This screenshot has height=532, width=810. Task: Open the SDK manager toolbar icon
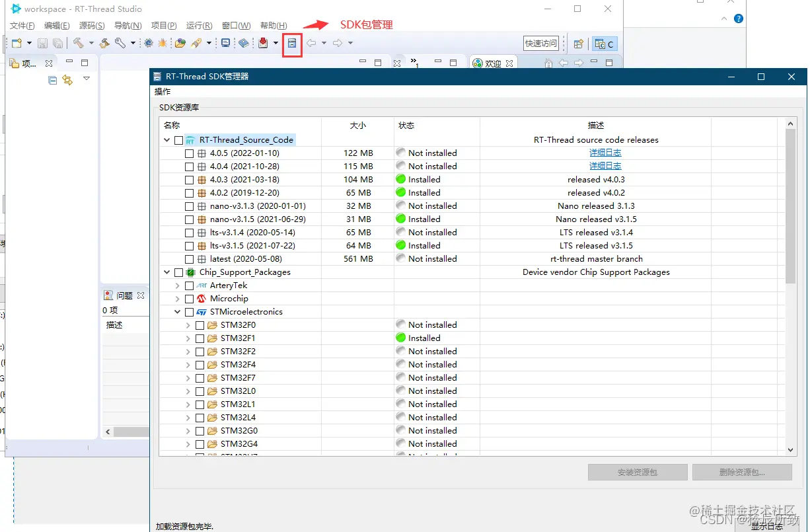(x=292, y=43)
